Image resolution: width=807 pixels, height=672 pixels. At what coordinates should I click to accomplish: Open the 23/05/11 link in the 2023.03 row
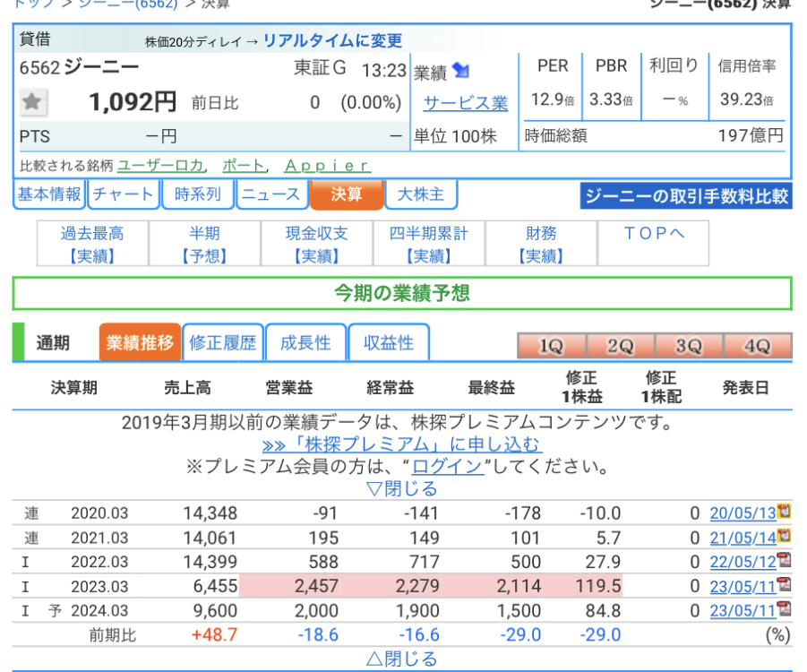click(x=743, y=587)
